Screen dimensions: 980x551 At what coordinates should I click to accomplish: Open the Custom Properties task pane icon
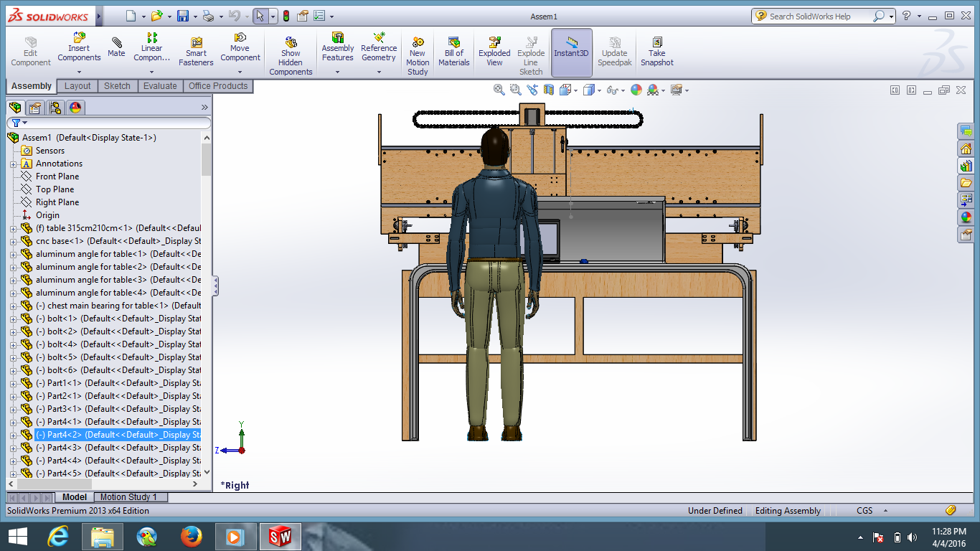point(966,234)
